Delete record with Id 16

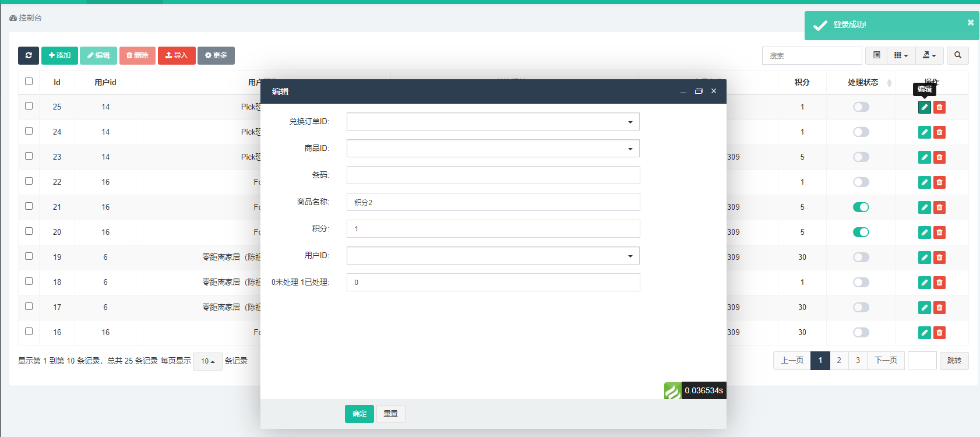(939, 333)
